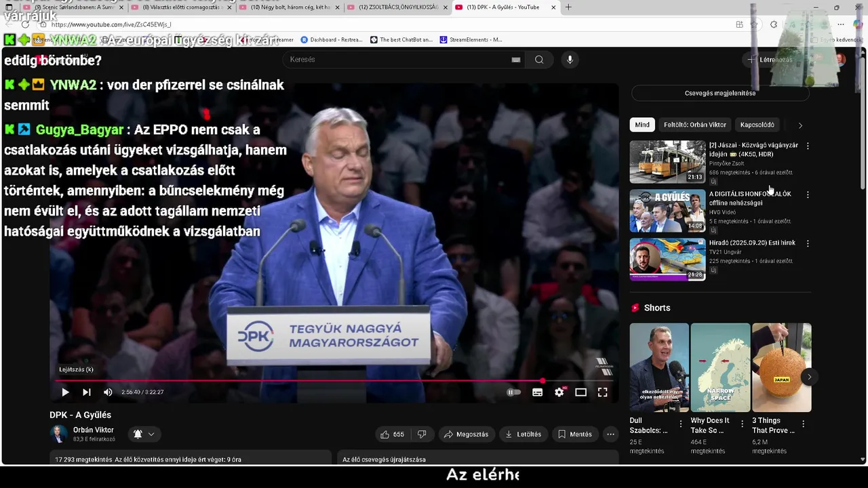This screenshot has width=868, height=488.
Task: Show next Shorts with arrow button
Action: pyautogui.click(x=808, y=377)
